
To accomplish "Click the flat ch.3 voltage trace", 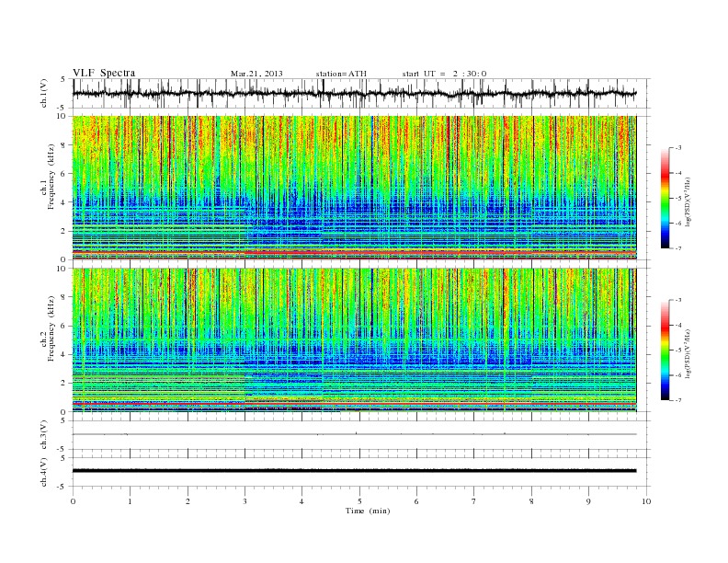I will point(354,434).
